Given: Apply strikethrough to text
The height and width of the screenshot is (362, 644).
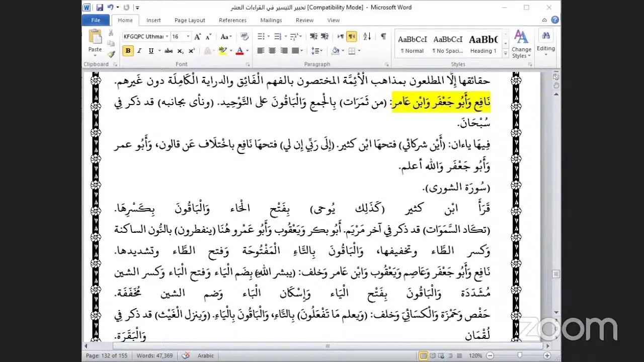Looking at the screenshot, I should point(169,51).
